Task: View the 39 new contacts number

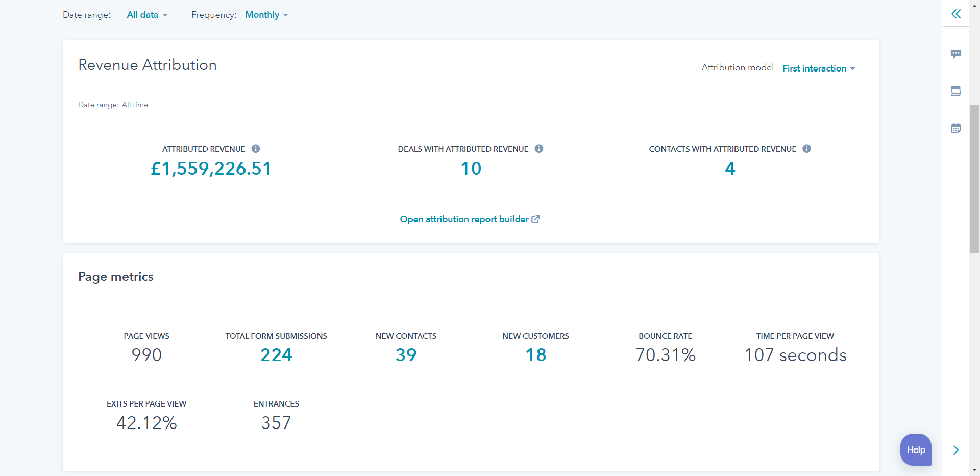Action: [406, 355]
